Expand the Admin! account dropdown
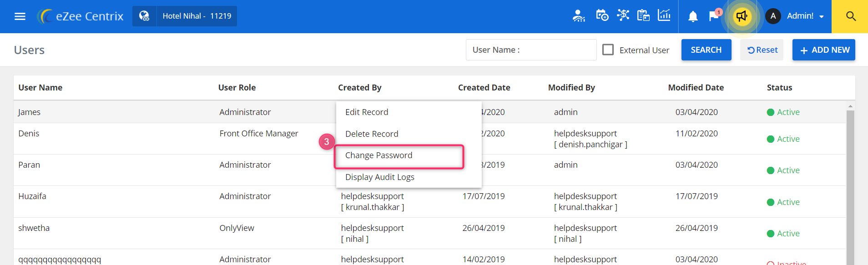Image resolution: width=868 pixels, height=265 pixels. tap(806, 16)
